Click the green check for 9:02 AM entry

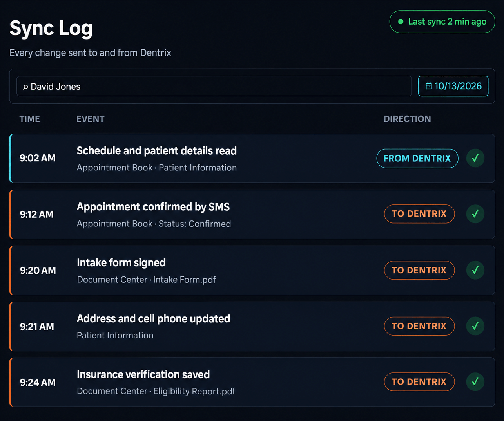pos(475,158)
